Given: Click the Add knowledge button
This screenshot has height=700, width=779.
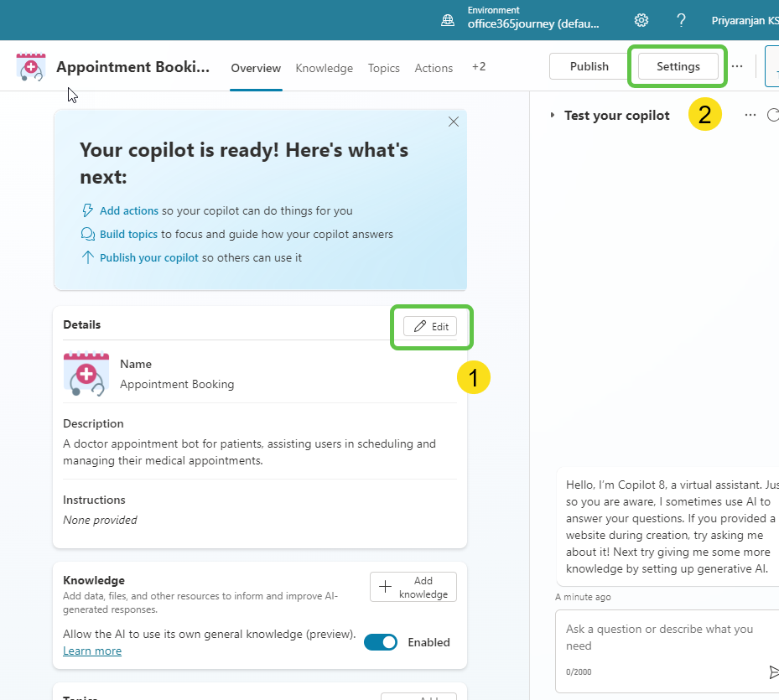Looking at the screenshot, I should pos(413,587).
